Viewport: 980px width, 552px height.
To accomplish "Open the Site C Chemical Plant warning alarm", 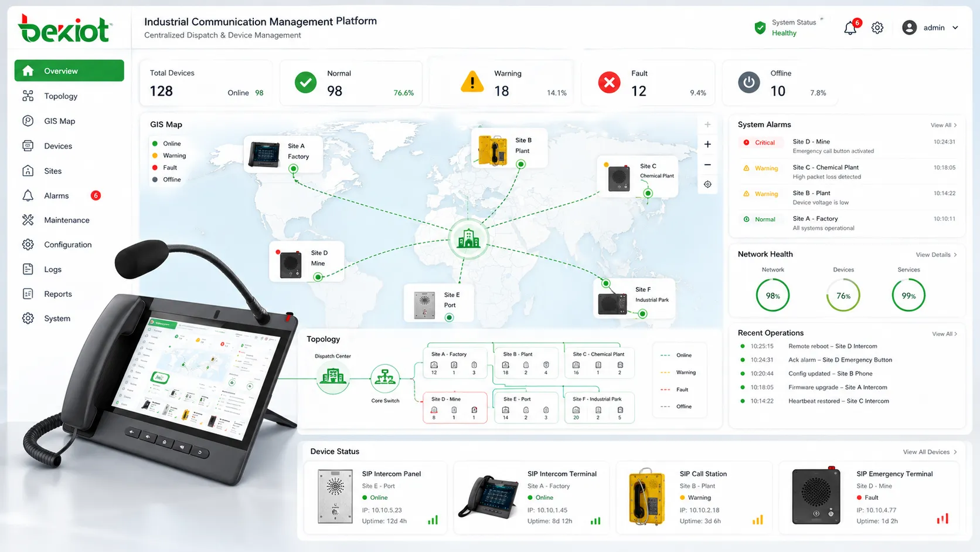I will 848,172.
